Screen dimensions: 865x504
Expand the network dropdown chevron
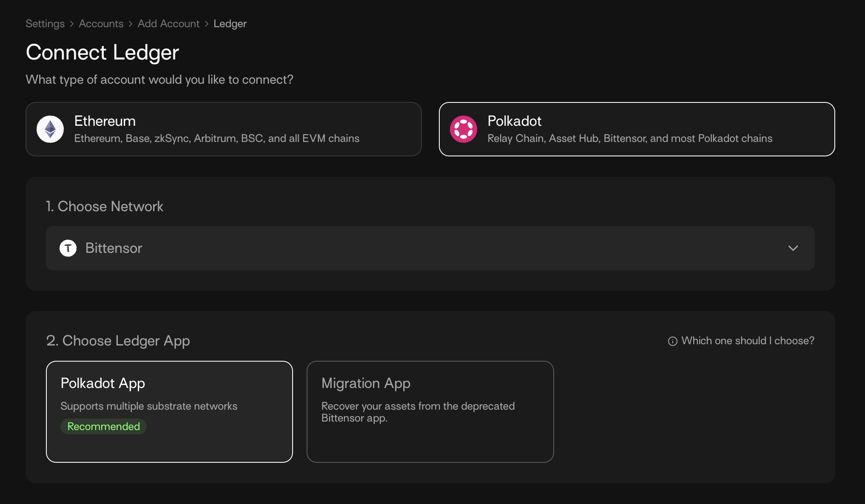pos(793,248)
